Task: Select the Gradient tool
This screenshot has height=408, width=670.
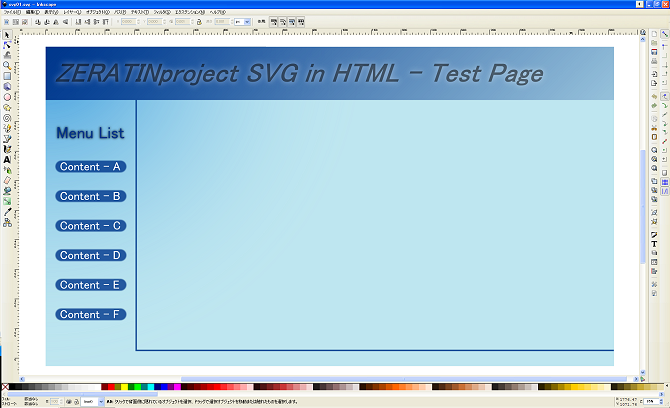Action: coord(7,201)
